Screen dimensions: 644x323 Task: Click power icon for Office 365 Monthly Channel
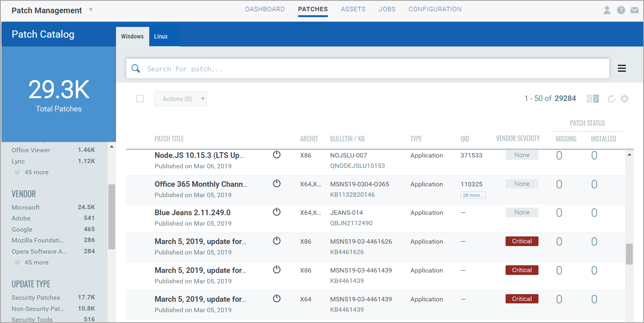click(277, 184)
